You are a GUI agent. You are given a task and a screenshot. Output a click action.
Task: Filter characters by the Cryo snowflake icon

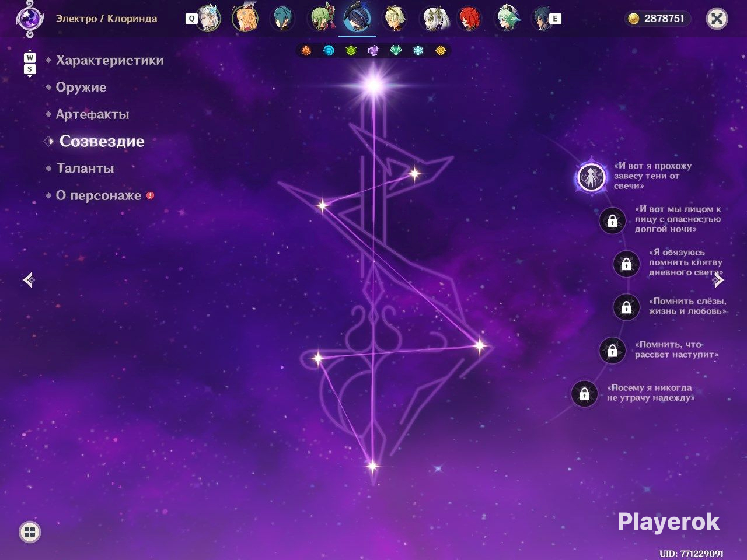(418, 51)
